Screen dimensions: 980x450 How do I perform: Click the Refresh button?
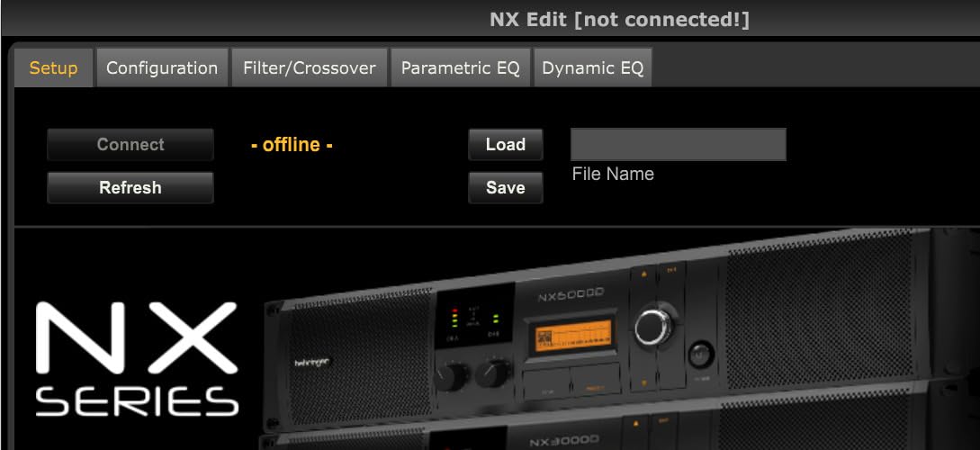[130, 187]
